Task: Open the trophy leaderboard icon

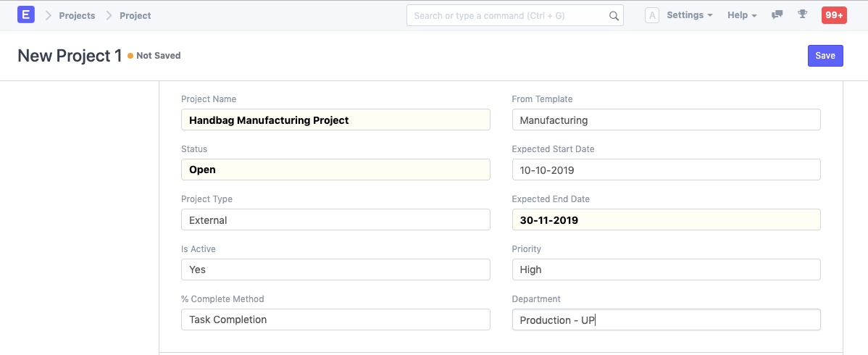Action: [802, 14]
